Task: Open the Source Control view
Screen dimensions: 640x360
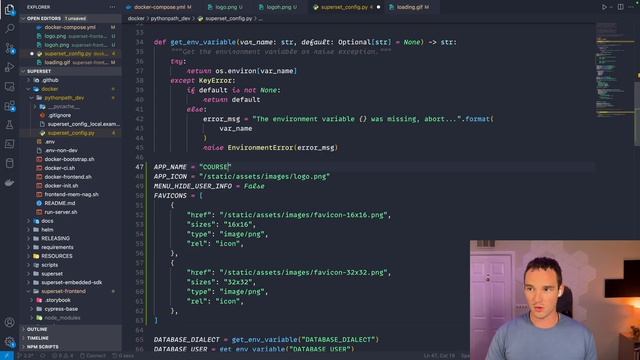Action: tap(9, 48)
